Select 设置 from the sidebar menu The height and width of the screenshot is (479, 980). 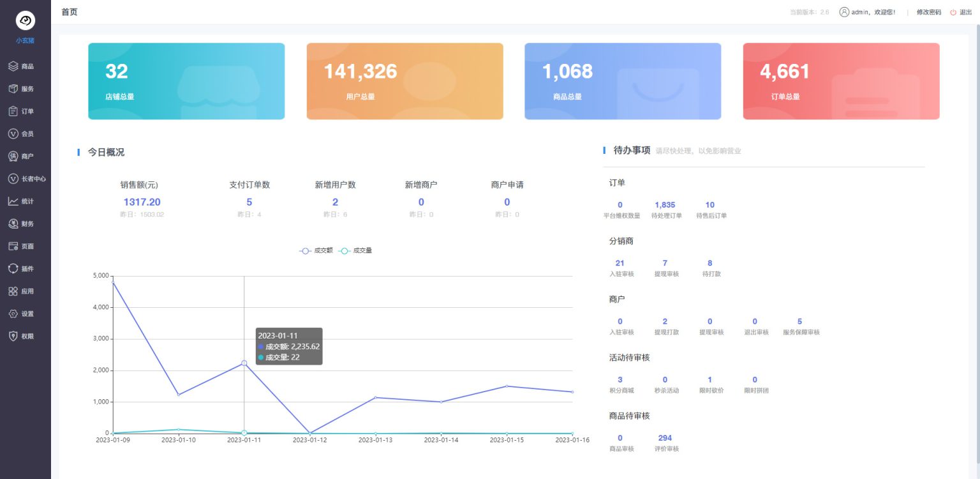(x=26, y=313)
